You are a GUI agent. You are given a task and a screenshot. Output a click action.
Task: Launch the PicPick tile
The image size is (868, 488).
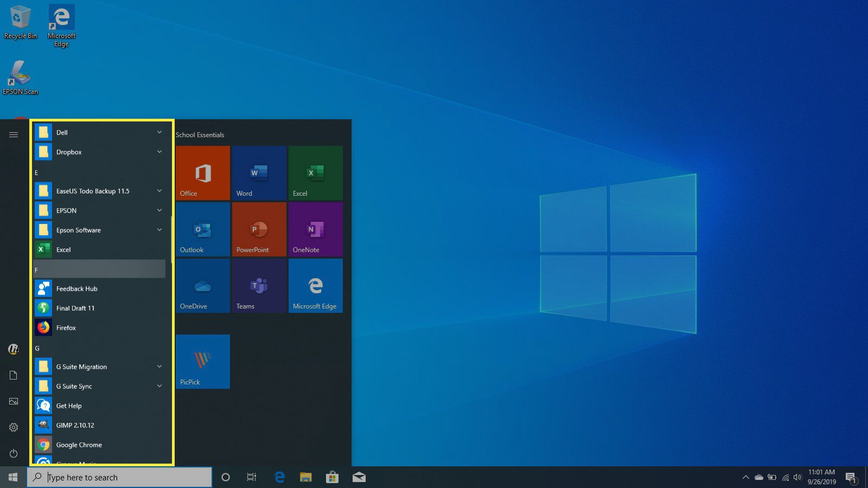point(203,362)
